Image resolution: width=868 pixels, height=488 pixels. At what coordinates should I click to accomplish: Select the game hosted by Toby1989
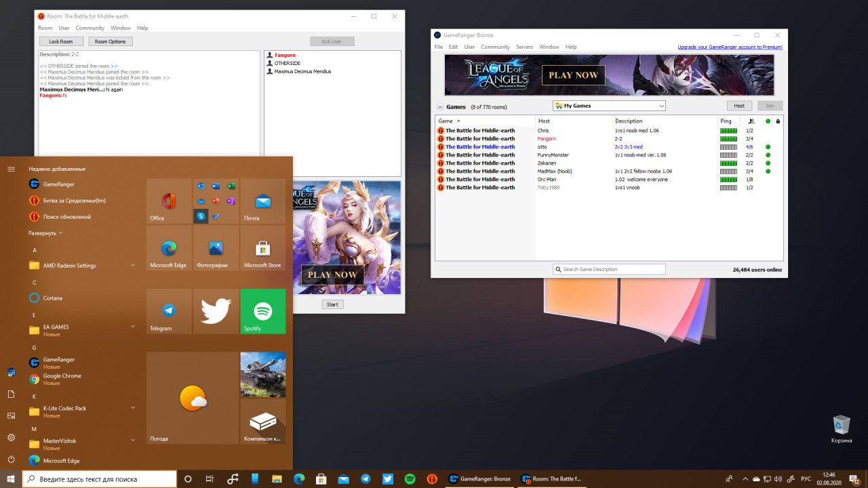click(x=608, y=187)
